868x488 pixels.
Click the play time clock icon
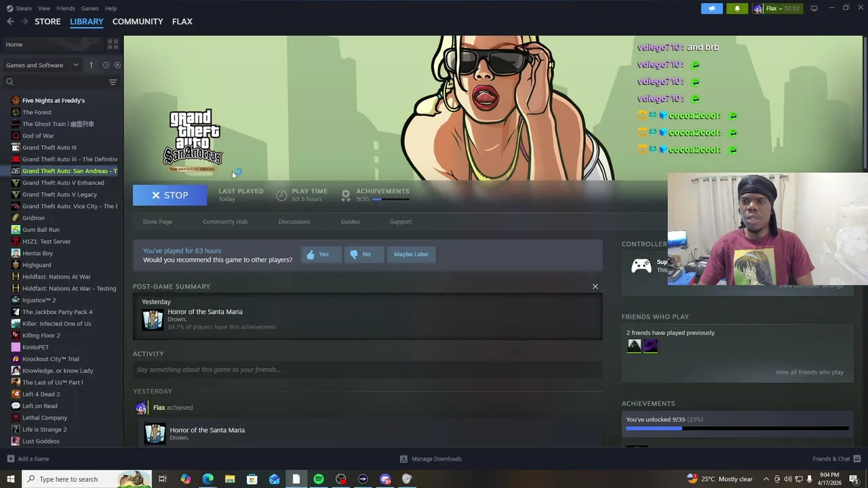[x=281, y=195]
